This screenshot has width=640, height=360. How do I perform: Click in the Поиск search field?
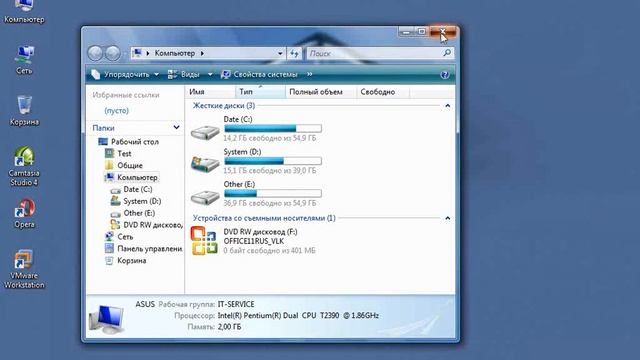(375, 53)
